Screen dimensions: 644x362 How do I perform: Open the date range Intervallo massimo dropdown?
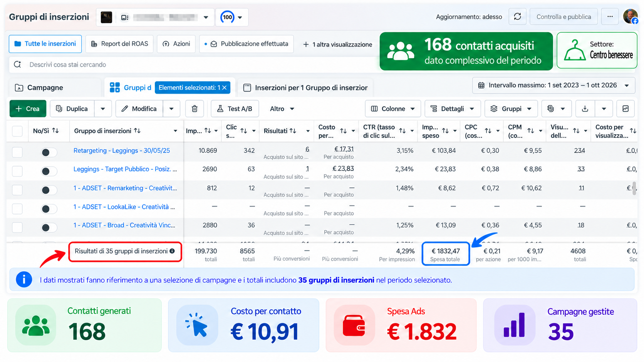click(553, 85)
